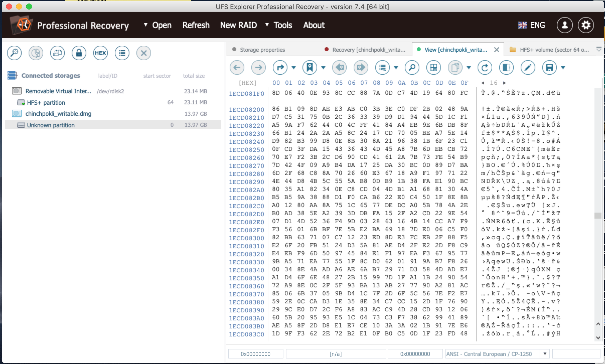Viewport: 605px width, 364px height.
Task: Click the hex row offset 1ECD083C0
Action: point(247,334)
